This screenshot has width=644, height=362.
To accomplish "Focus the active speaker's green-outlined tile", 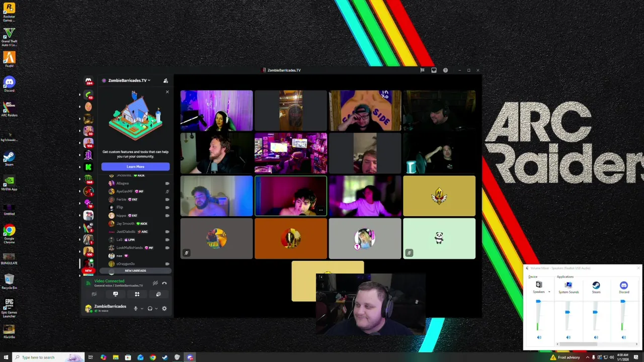I will (x=291, y=196).
